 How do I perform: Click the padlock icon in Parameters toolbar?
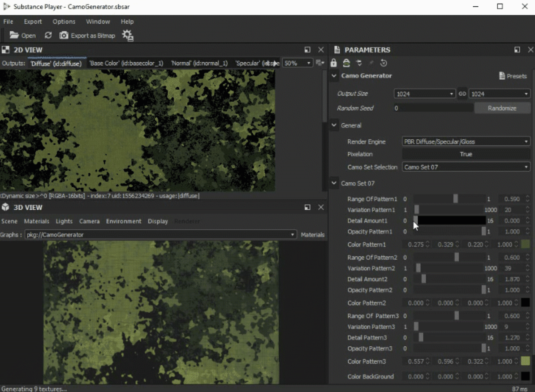tap(333, 63)
